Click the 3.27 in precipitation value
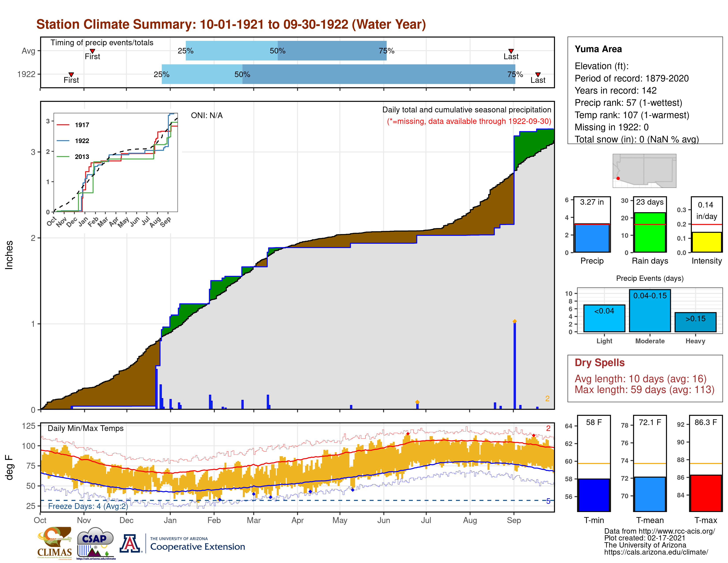The width and height of the screenshot is (728, 563). [x=592, y=202]
